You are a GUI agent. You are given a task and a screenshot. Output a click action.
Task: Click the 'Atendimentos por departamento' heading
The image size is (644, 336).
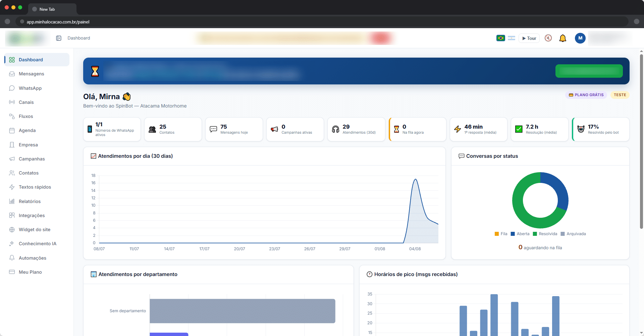tap(138, 274)
